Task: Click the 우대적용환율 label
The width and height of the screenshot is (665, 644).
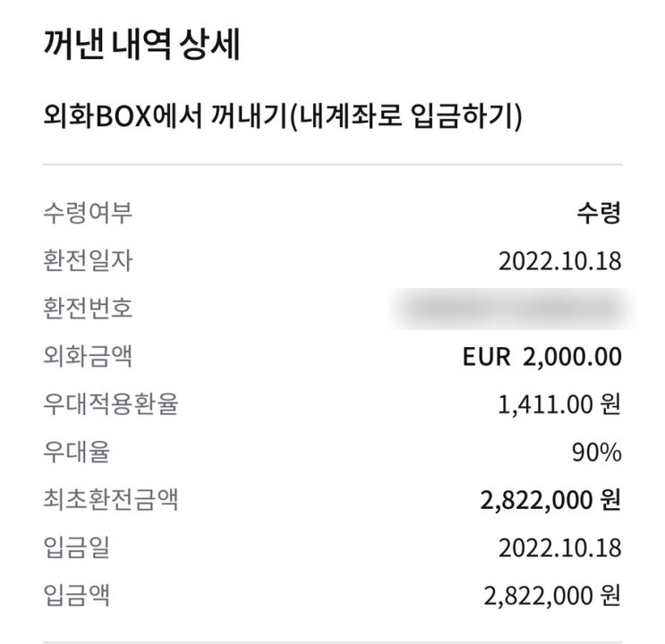Action: click(111, 404)
